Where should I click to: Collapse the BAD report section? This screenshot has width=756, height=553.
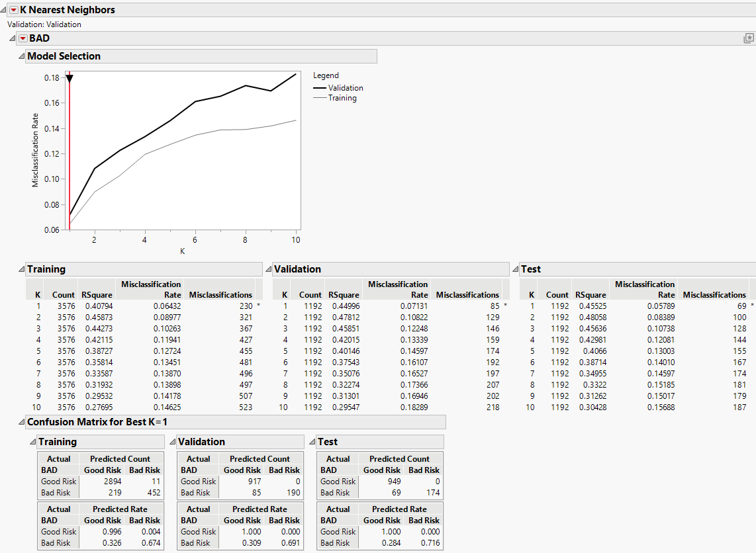13,38
